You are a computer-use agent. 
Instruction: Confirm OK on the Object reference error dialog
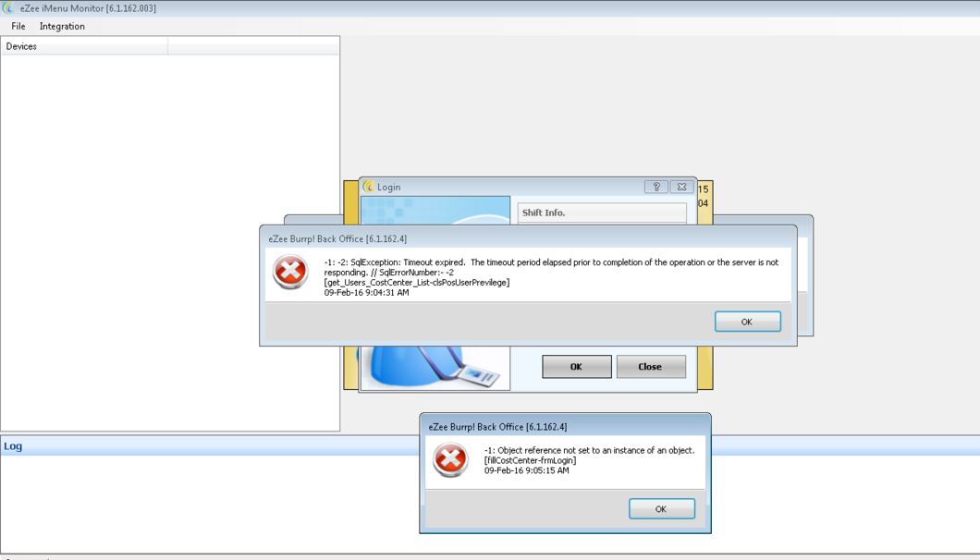[661, 509]
